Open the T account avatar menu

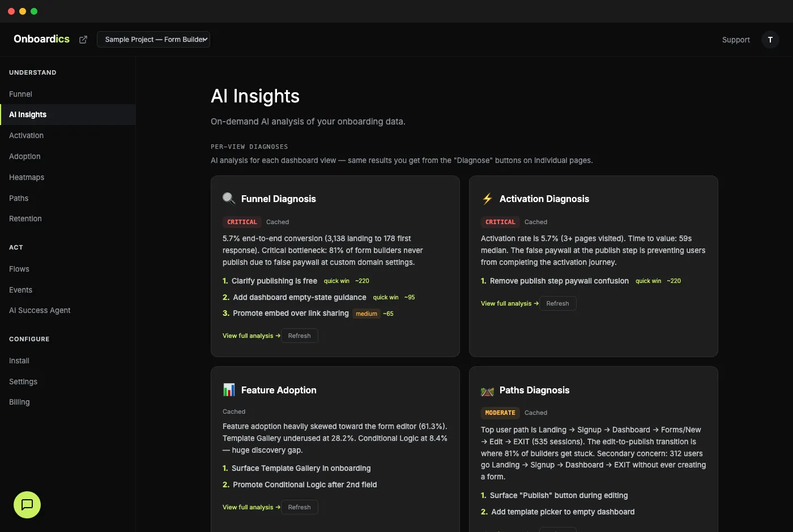click(x=770, y=40)
